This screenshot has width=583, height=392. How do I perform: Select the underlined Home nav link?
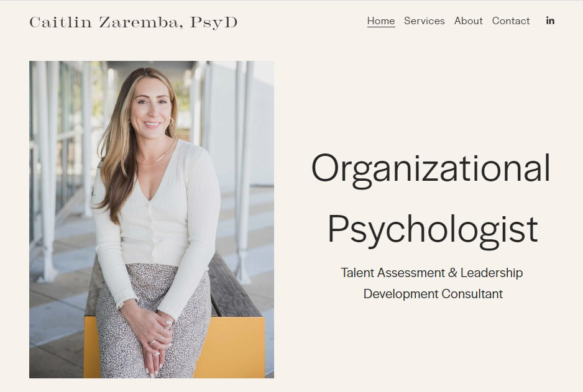[x=381, y=21]
